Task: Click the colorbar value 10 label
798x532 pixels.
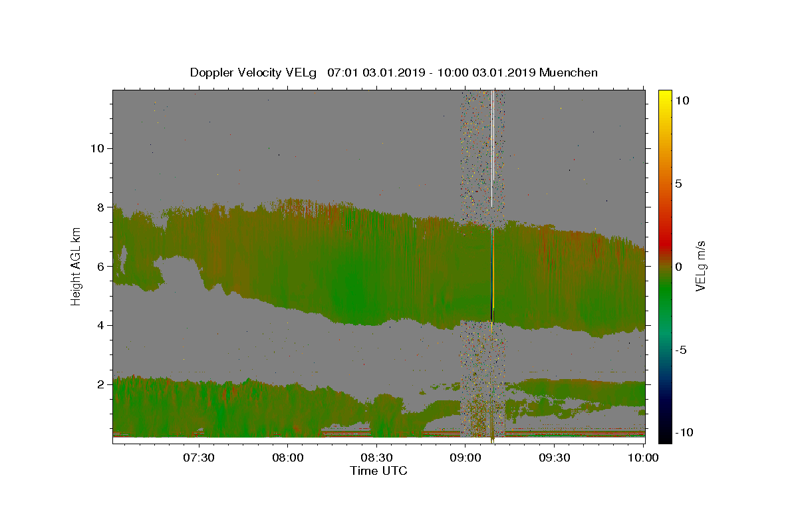Action: click(682, 100)
